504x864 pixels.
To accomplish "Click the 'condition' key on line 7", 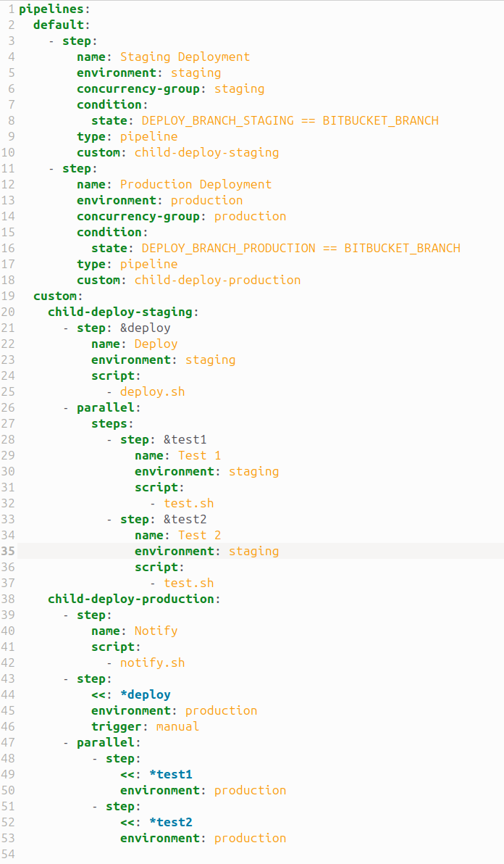I will click(x=109, y=104).
